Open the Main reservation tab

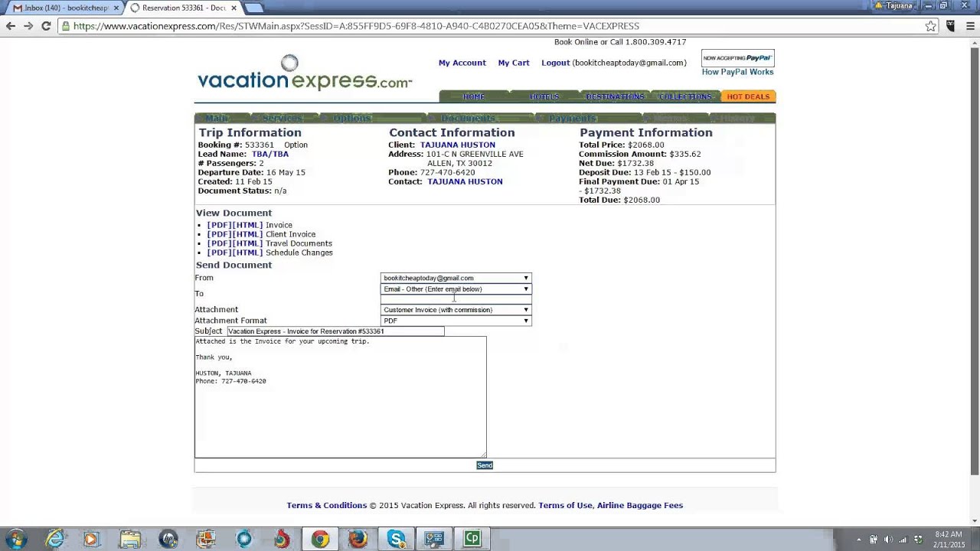[x=217, y=119]
